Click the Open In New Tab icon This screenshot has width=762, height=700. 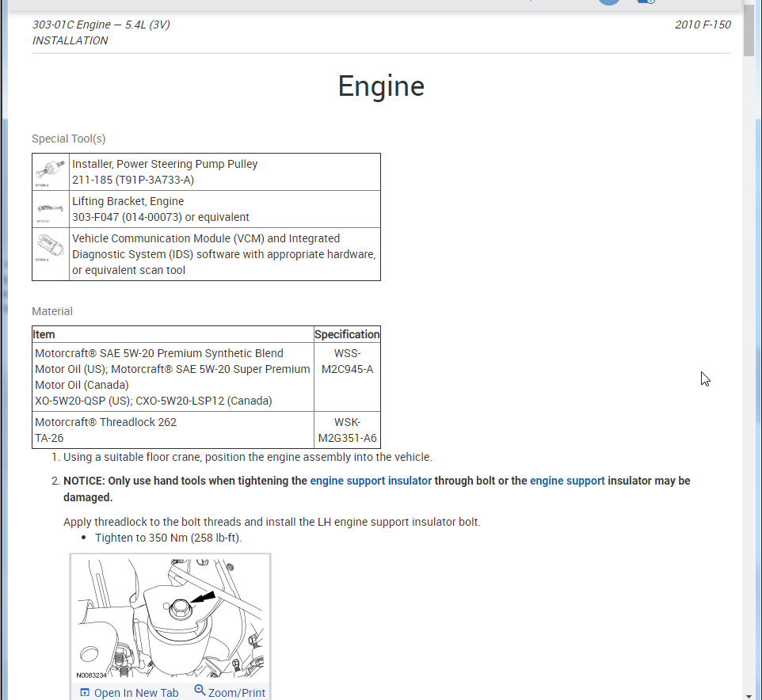point(85,692)
